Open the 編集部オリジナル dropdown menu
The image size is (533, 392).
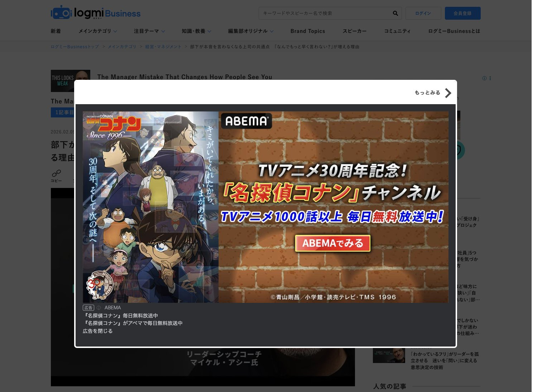[251, 31]
